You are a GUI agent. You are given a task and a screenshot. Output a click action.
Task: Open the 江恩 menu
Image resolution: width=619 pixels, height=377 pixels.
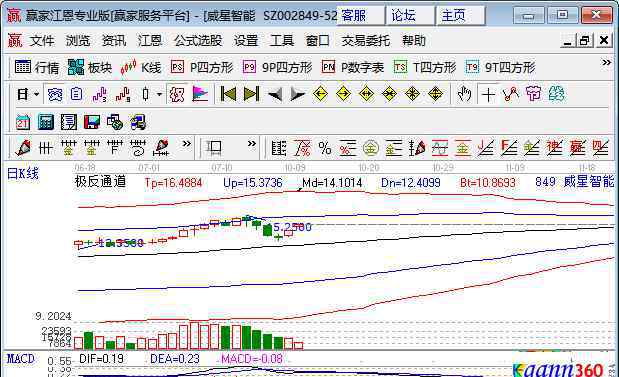(x=150, y=41)
